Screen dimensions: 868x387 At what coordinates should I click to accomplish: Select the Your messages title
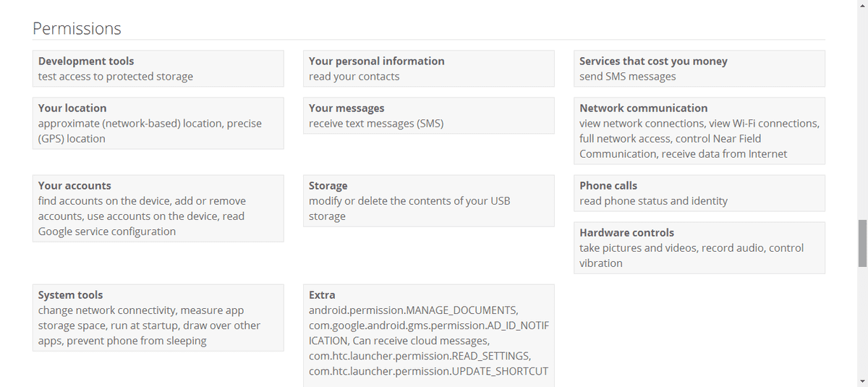click(x=346, y=109)
